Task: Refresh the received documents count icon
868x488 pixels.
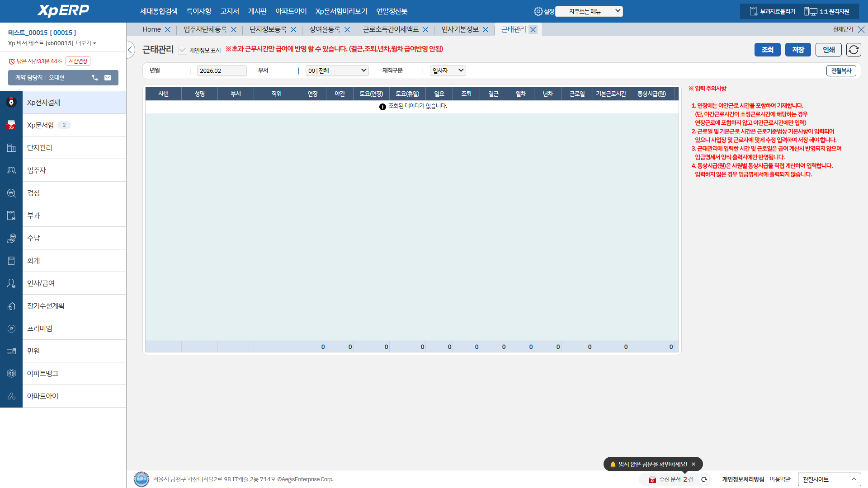Action: point(704,479)
